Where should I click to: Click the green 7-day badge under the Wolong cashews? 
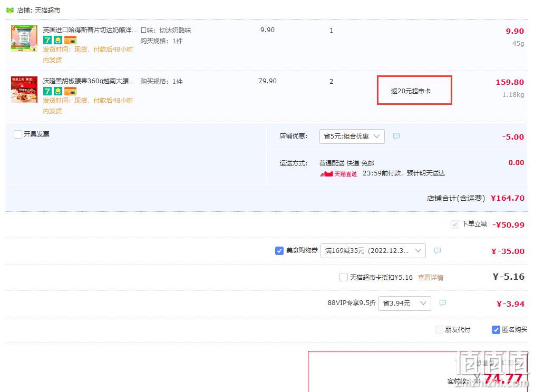(47, 91)
